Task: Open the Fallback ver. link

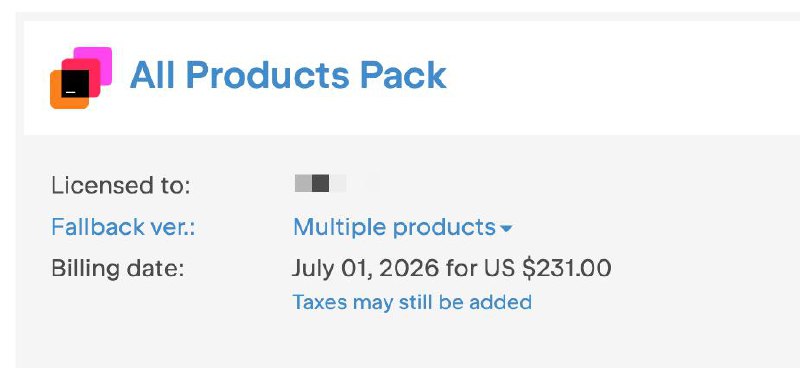Action: 123,227
